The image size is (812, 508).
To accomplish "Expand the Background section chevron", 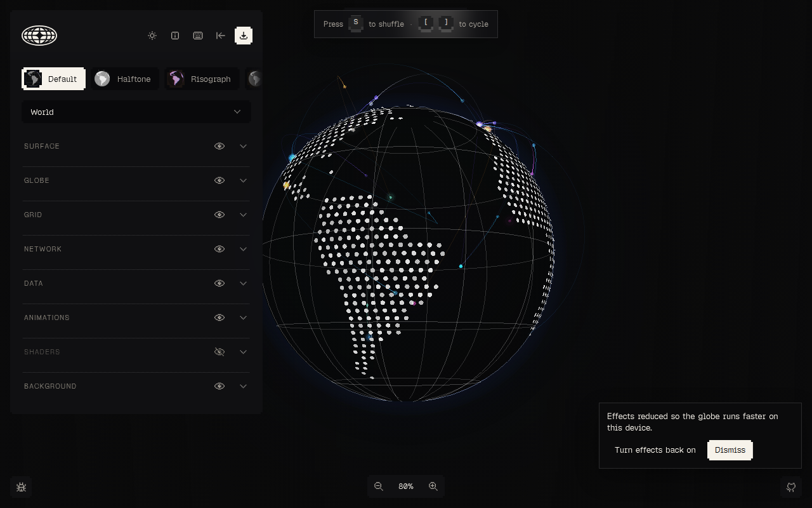I will [243, 386].
